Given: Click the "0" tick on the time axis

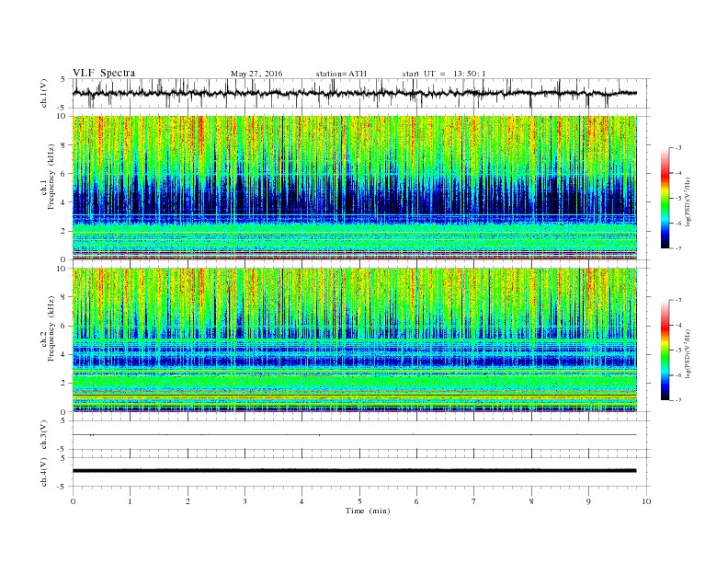Looking at the screenshot, I should click(x=73, y=501).
